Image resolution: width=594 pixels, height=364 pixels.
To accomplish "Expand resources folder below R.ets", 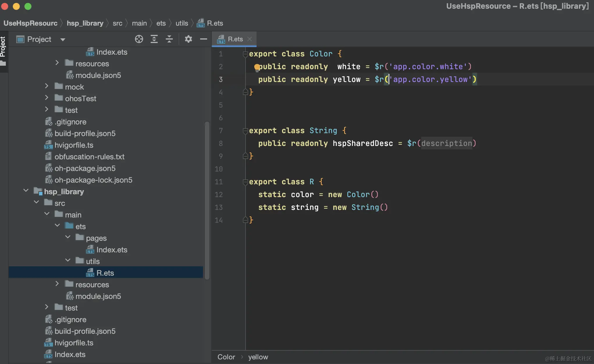I will coord(57,284).
